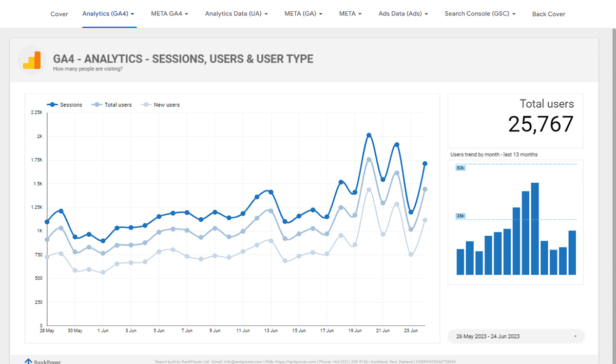
Task: Click the 50k reference line label
Action: (460, 168)
